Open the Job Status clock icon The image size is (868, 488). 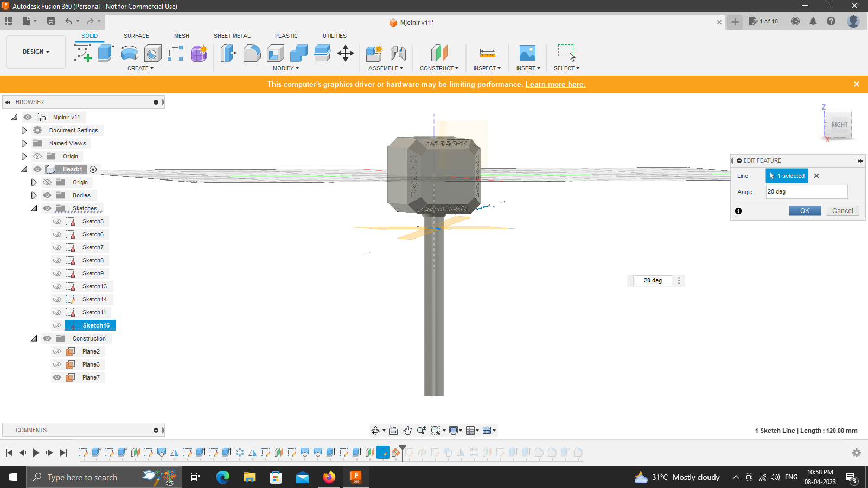click(795, 21)
